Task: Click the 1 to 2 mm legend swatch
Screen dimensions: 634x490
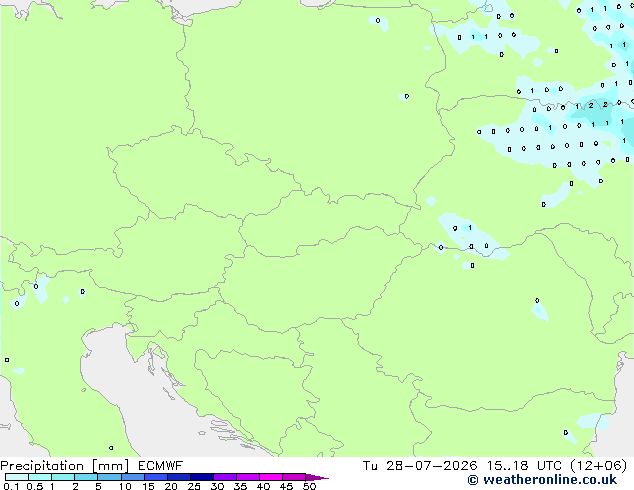Action: [63, 477]
